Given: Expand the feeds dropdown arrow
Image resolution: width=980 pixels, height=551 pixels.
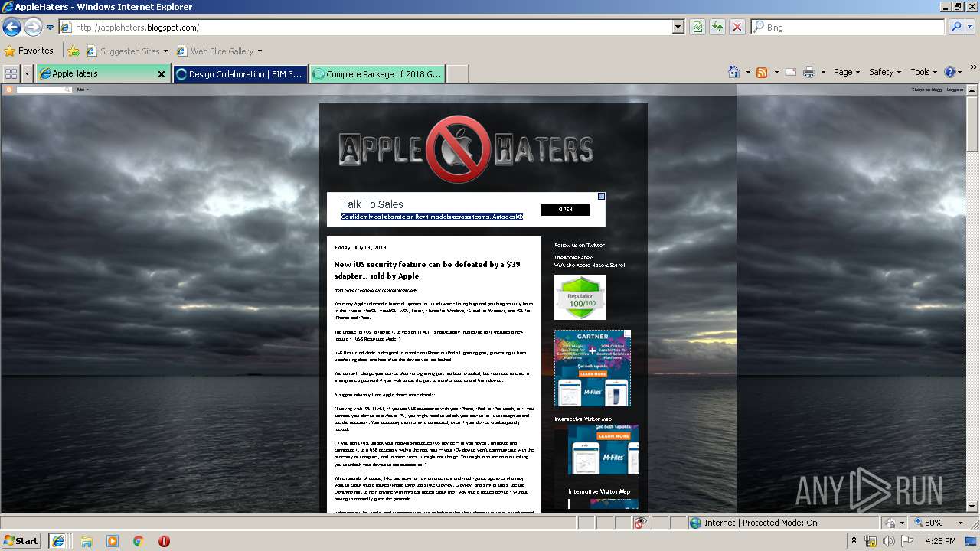Looking at the screenshot, I should (x=776, y=72).
